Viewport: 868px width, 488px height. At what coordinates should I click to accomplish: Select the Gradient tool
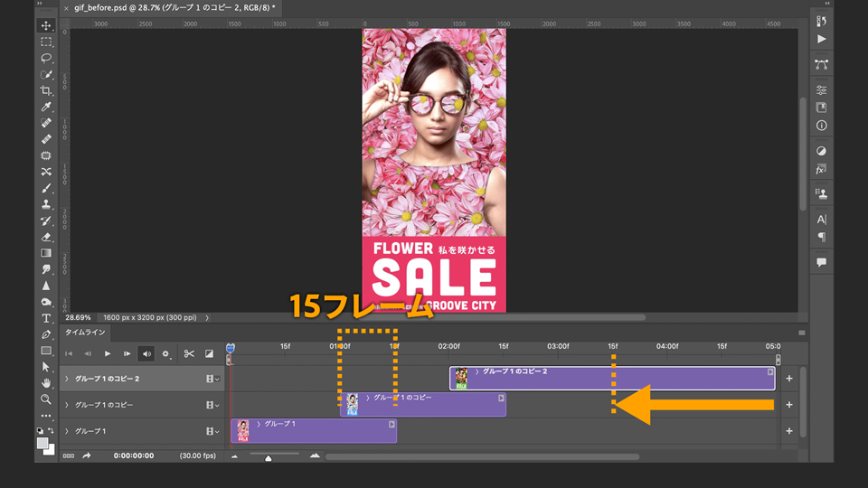pyautogui.click(x=46, y=253)
